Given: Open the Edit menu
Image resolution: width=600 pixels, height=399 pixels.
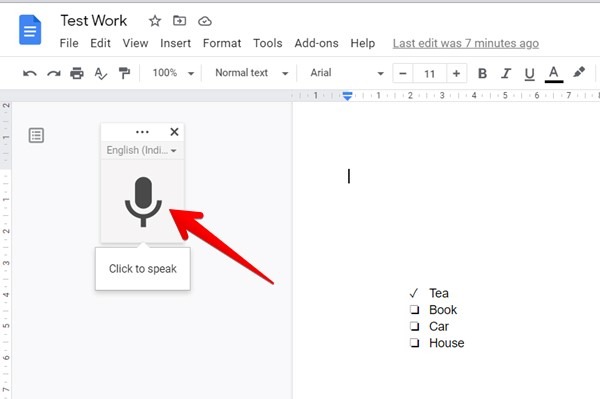Looking at the screenshot, I should 100,43.
